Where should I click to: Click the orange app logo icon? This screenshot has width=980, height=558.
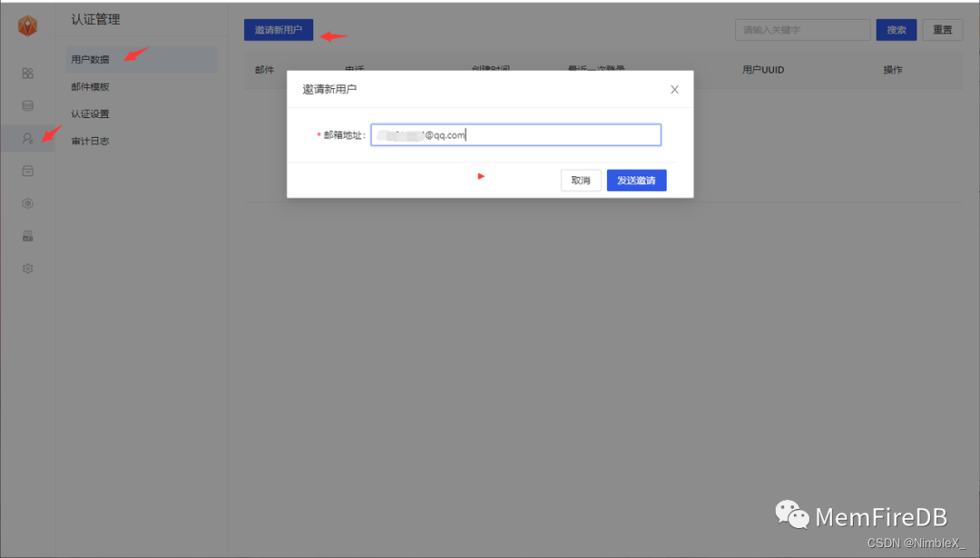click(x=27, y=24)
